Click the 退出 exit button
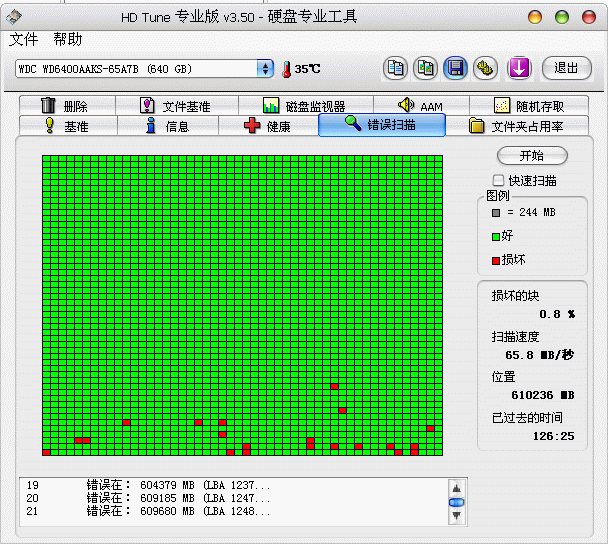608x544 pixels. 567,68
